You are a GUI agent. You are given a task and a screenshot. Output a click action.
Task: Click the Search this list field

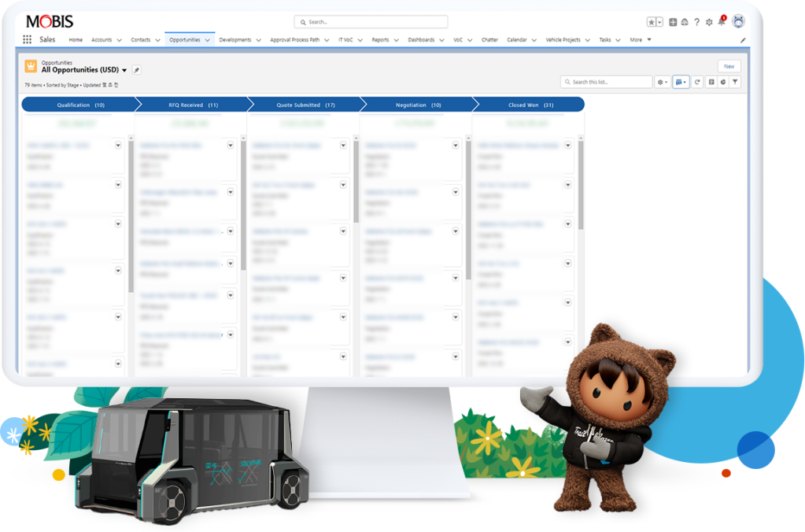(606, 82)
